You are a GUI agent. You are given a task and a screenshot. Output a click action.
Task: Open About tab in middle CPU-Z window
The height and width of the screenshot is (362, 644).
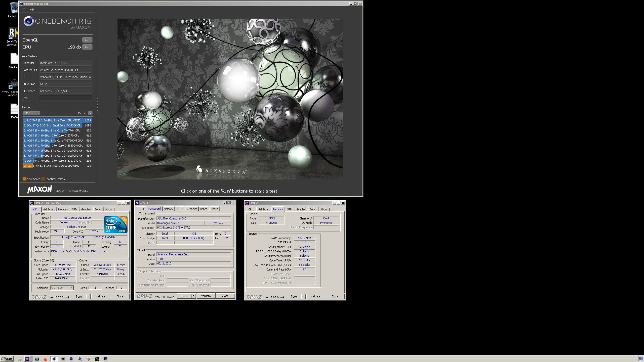(214, 209)
